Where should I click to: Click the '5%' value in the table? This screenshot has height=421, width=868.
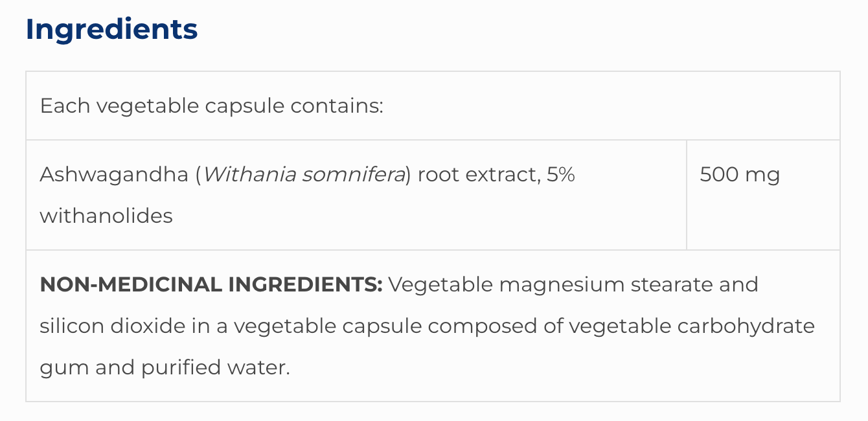tap(560, 175)
